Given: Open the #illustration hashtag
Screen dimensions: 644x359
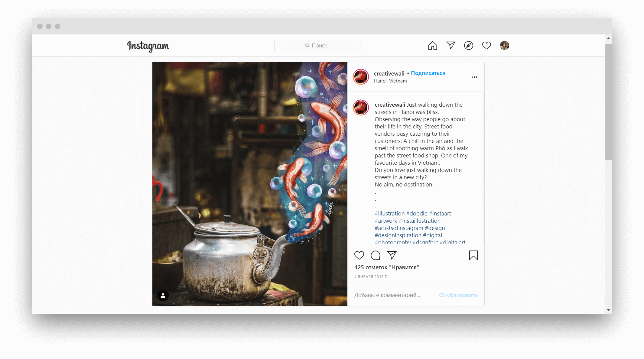Looking at the screenshot, I should click(389, 214).
